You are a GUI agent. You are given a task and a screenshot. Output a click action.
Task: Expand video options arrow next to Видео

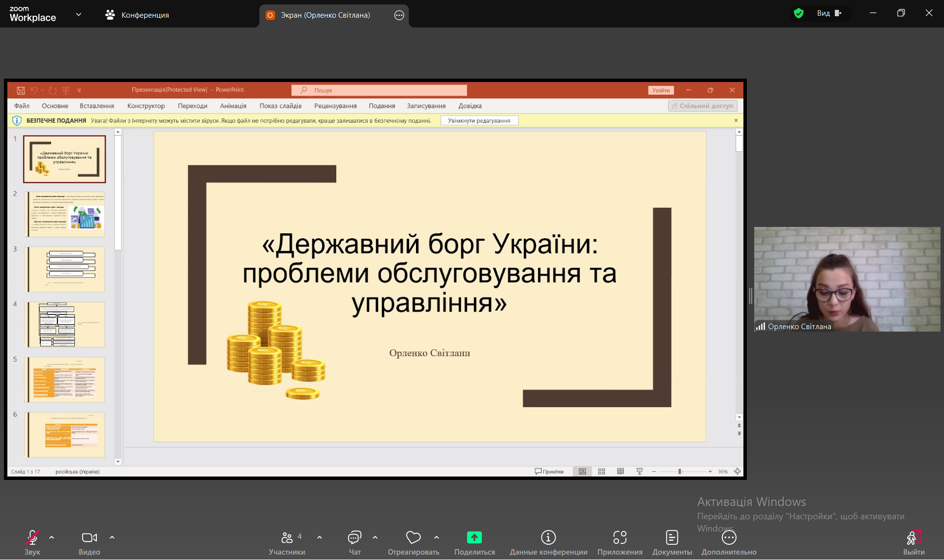[112, 538]
